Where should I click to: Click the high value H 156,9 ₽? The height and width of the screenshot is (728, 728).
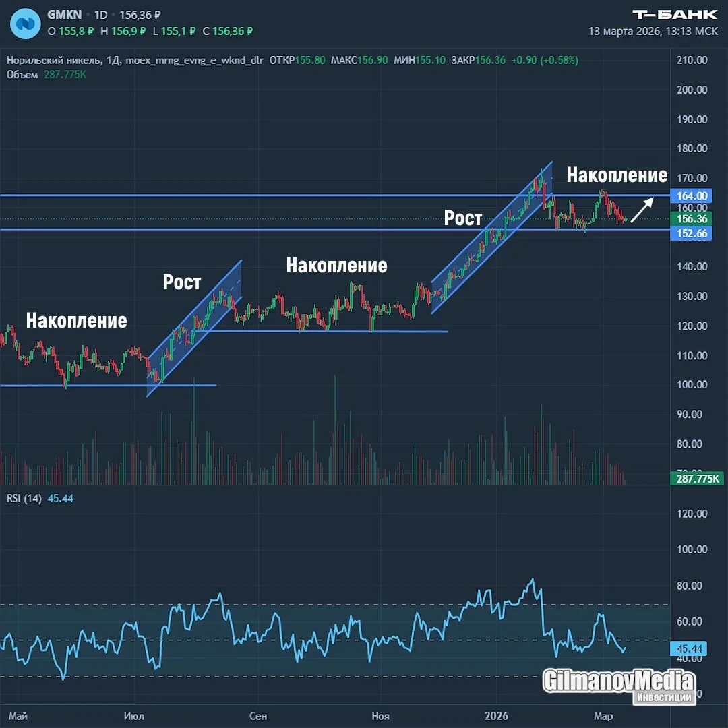[x=123, y=31]
